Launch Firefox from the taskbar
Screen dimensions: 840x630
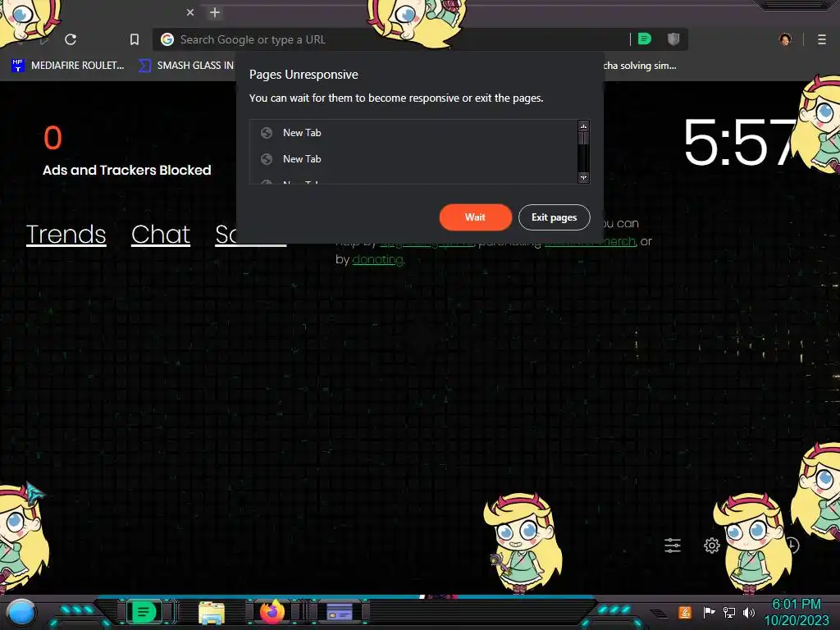[x=272, y=612]
